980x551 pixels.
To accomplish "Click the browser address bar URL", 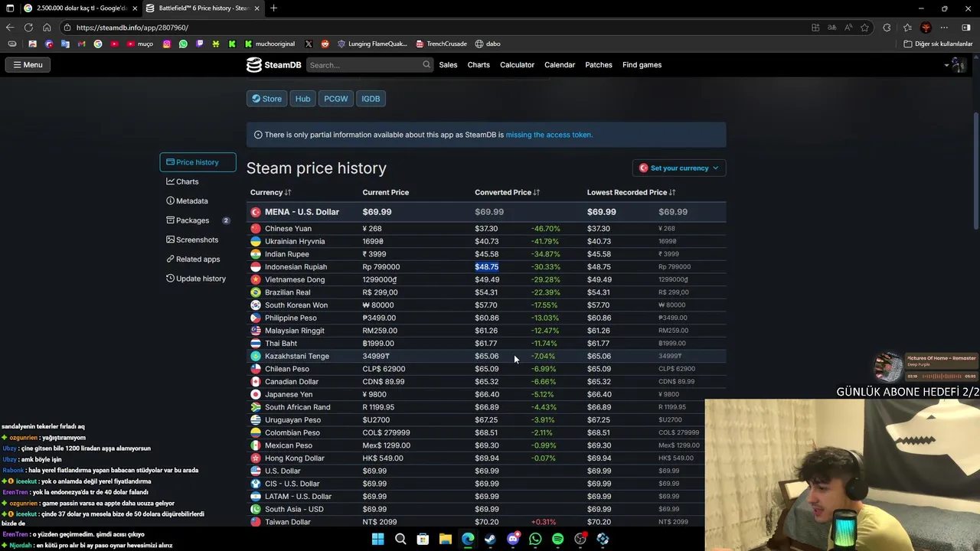I will pyautogui.click(x=132, y=28).
